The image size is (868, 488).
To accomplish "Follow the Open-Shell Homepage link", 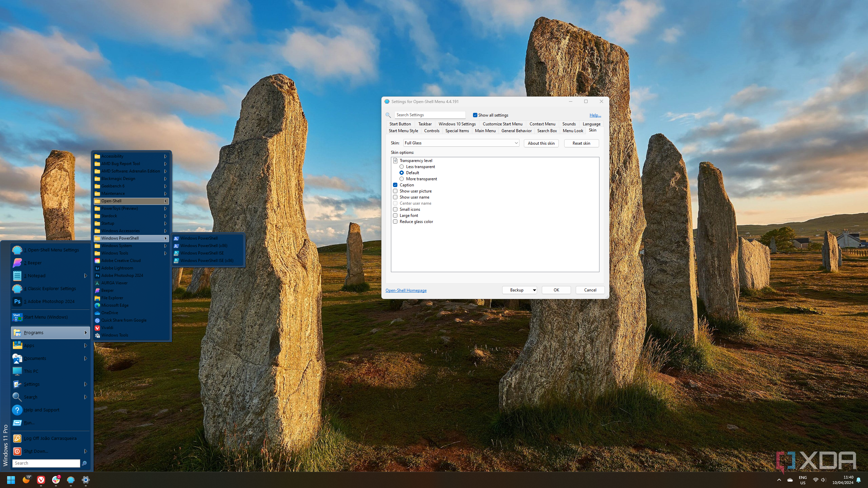I will (x=406, y=290).
